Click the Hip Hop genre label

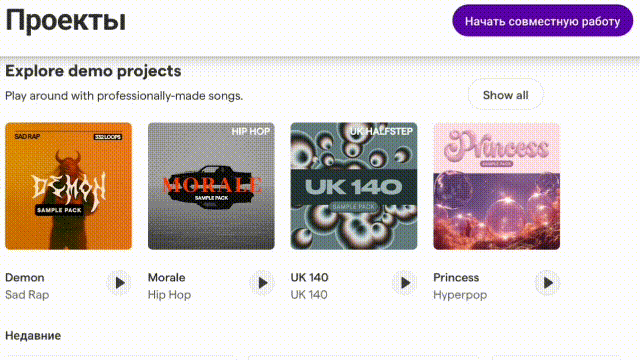[169, 295]
